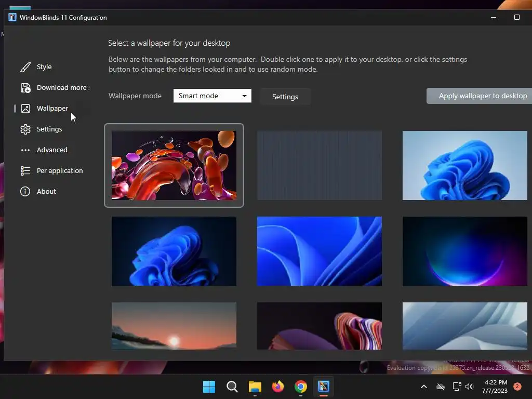Image resolution: width=532 pixels, height=399 pixels.
Task: Select the dark blue bloom wallpaper
Action: (x=174, y=251)
